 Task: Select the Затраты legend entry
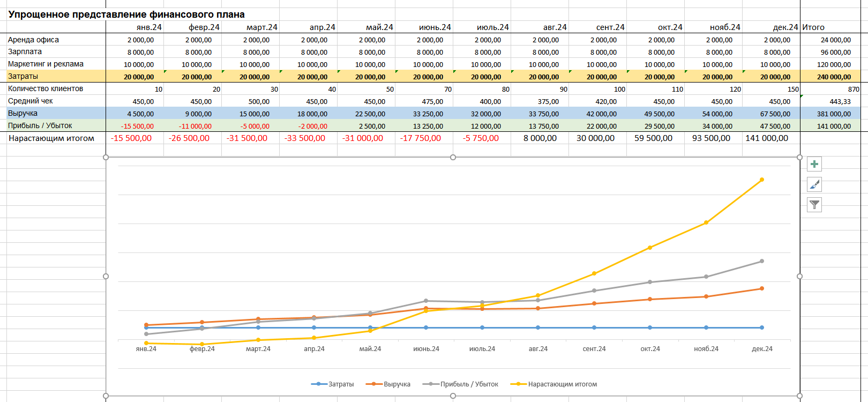[x=333, y=384]
